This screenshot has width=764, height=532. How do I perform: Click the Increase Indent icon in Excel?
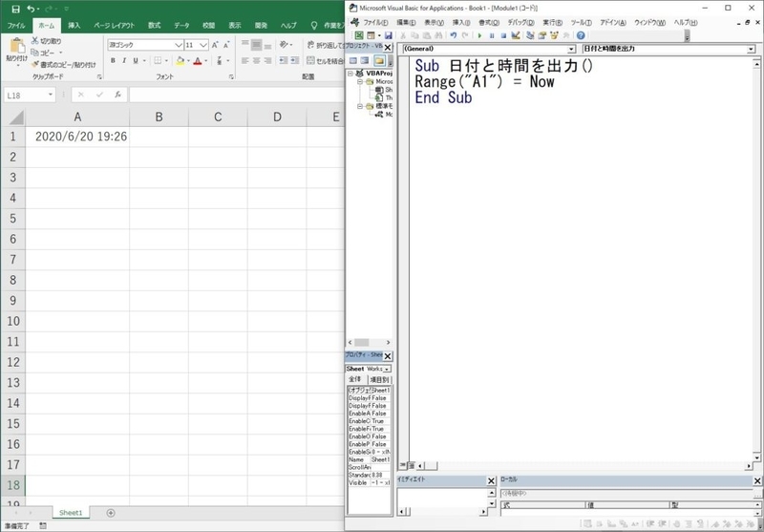295,60
